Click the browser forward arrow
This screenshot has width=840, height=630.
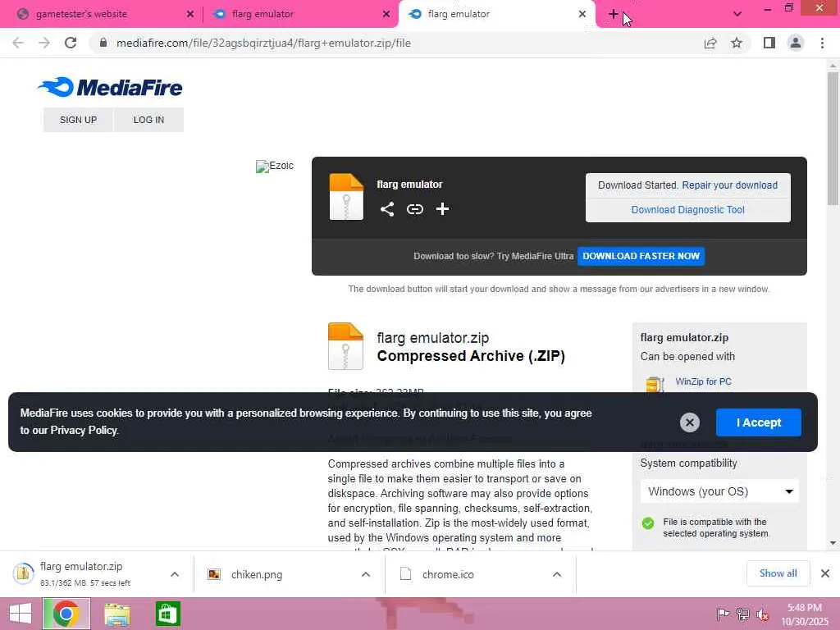pyautogui.click(x=44, y=43)
